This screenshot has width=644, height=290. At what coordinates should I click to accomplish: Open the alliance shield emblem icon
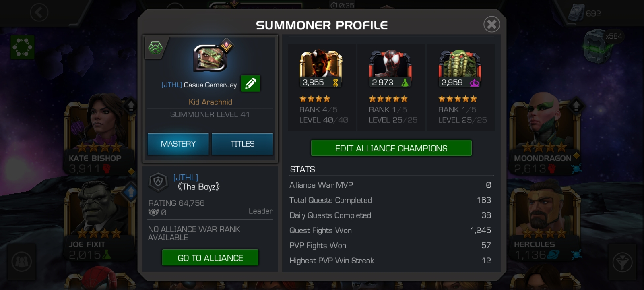[x=158, y=182]
